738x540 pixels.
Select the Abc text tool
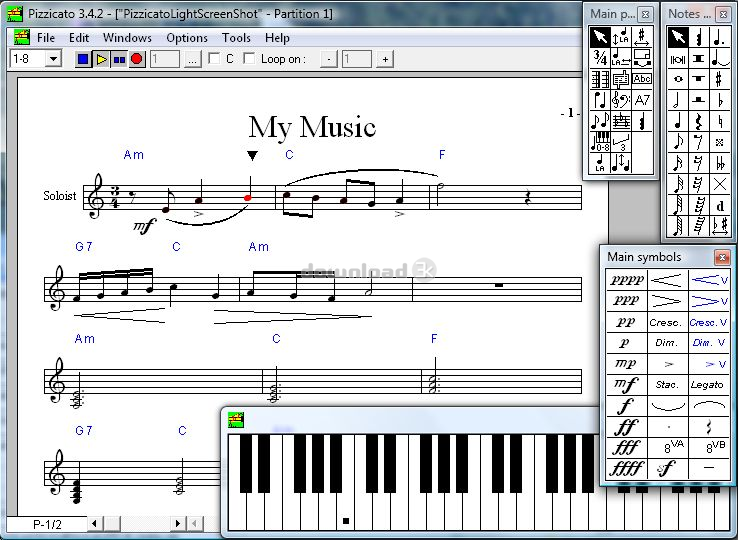[642, 79]
